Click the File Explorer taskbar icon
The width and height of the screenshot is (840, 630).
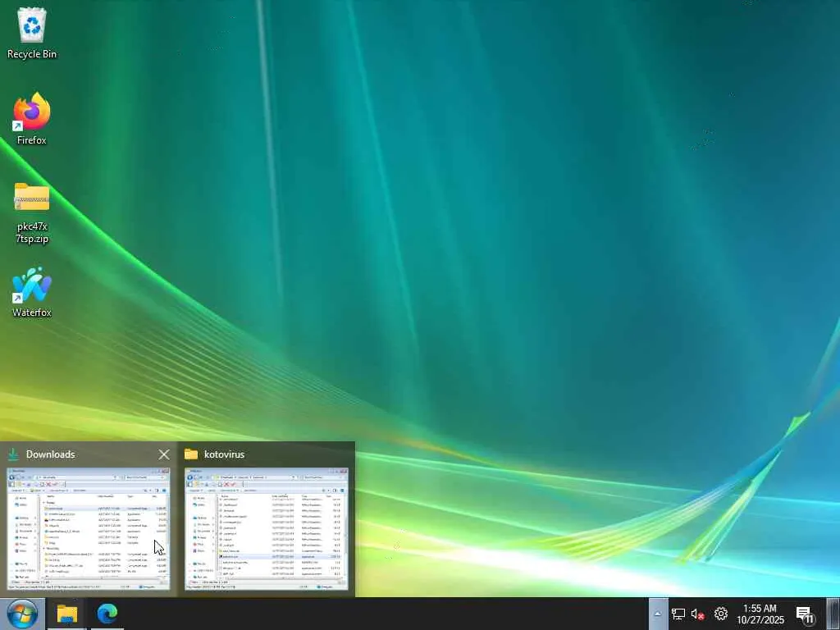coord(67,614)
